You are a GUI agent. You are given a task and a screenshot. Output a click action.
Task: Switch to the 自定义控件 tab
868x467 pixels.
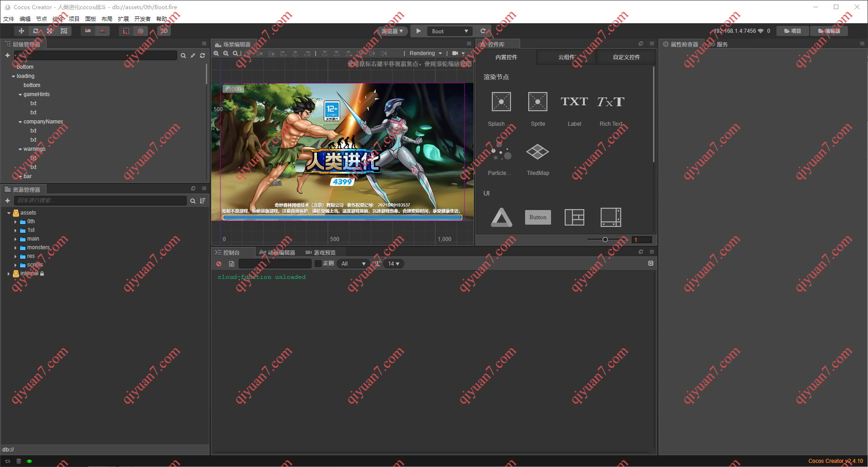(626, 57)
